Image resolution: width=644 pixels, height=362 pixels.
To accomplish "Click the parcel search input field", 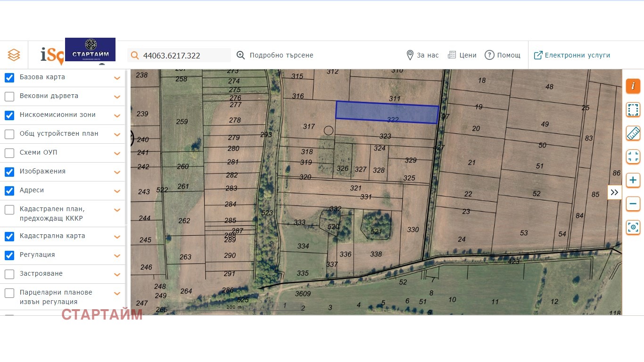I will [x=184, y=56].
